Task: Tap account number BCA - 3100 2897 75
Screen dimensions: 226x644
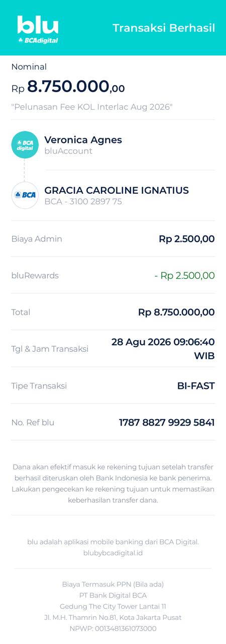Action: (x=83, y=202)
